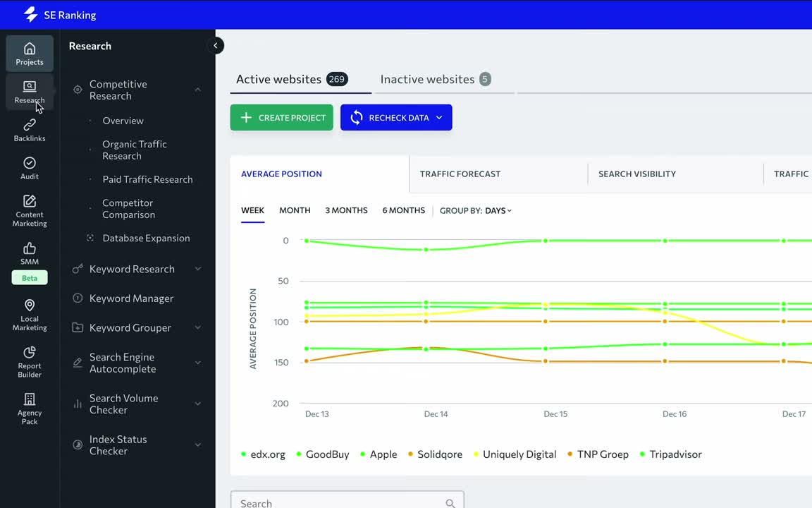The image size is (812, 508).
Task: Click the Database Expansion icon
Action: tap(90, 238)
